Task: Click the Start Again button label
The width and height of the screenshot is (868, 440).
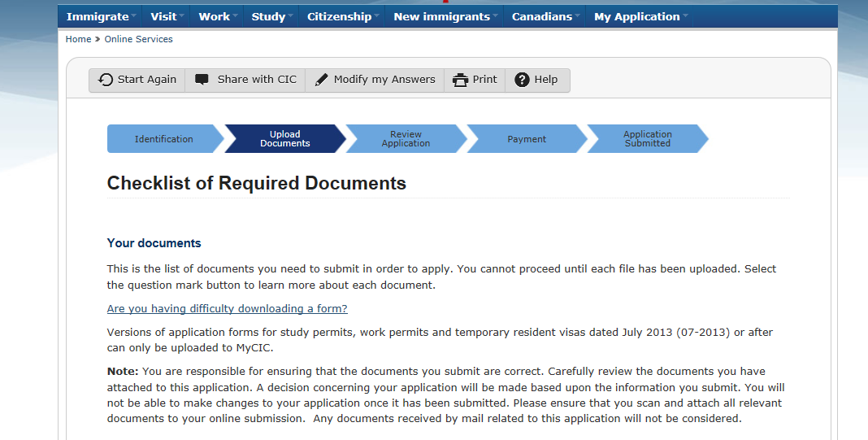Action: click(x=146, y=80)
